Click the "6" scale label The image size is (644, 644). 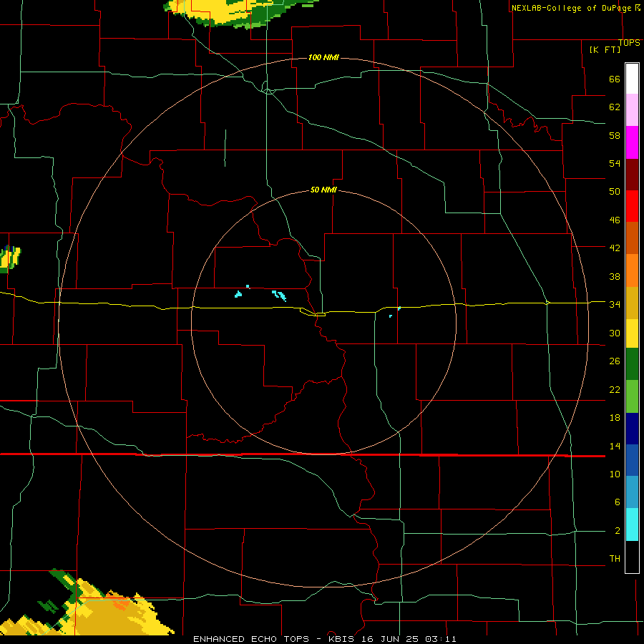click(617, 502)
